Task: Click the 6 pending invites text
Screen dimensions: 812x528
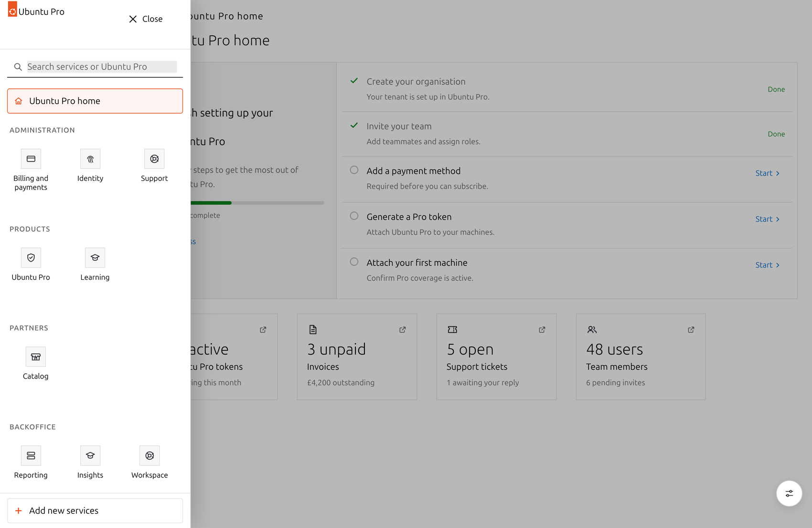Action: click(x=615, y=383)
